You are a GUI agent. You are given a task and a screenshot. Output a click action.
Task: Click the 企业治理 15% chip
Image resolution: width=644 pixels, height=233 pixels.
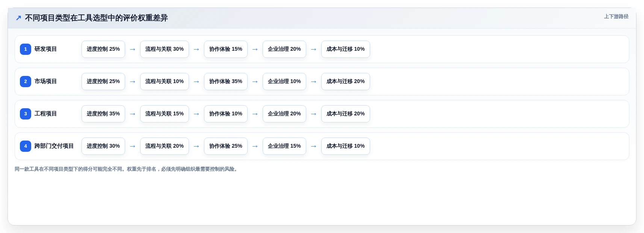click(x=284, y=146)
